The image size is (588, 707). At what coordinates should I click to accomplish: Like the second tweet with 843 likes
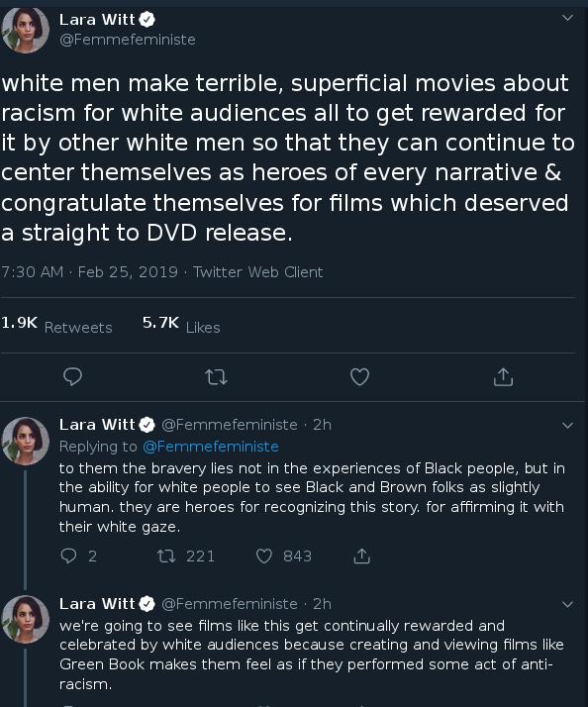[x=263, y=555]
